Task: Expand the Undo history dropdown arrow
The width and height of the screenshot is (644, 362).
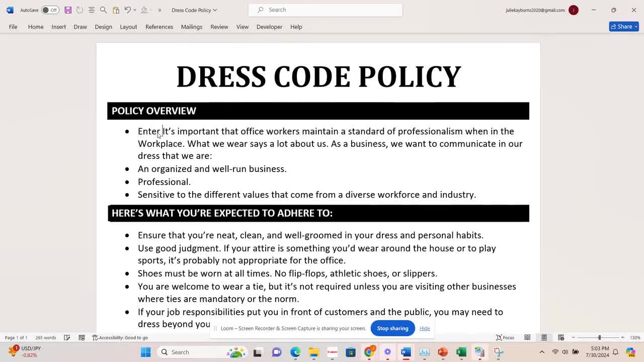Action: coord(135,10)
